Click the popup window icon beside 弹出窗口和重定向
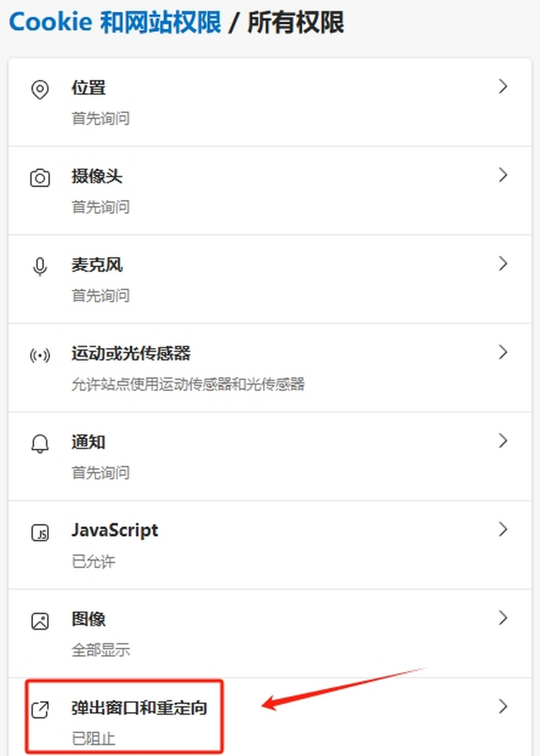Viewport: 540px width, 756px height. coord(40,708)
